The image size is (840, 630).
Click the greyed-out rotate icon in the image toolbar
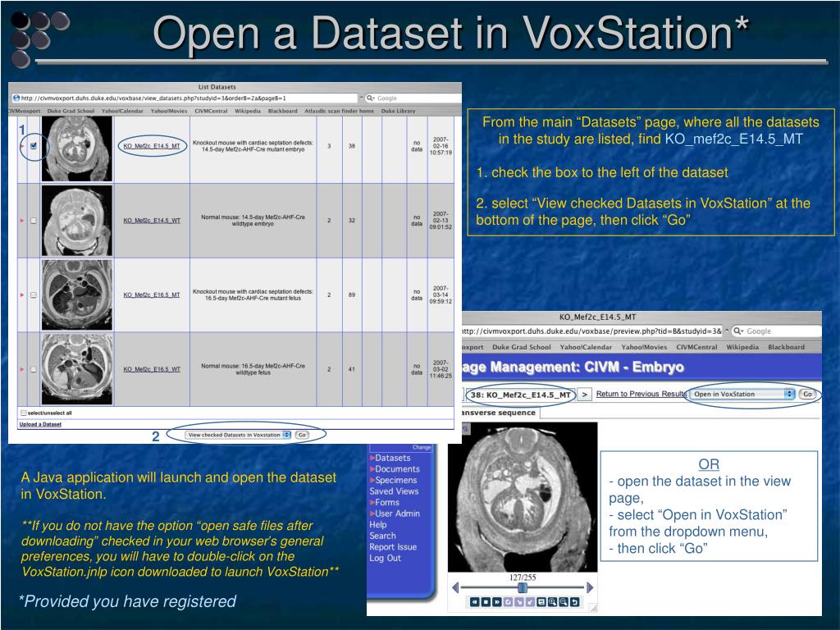click(x=508, y=602)
